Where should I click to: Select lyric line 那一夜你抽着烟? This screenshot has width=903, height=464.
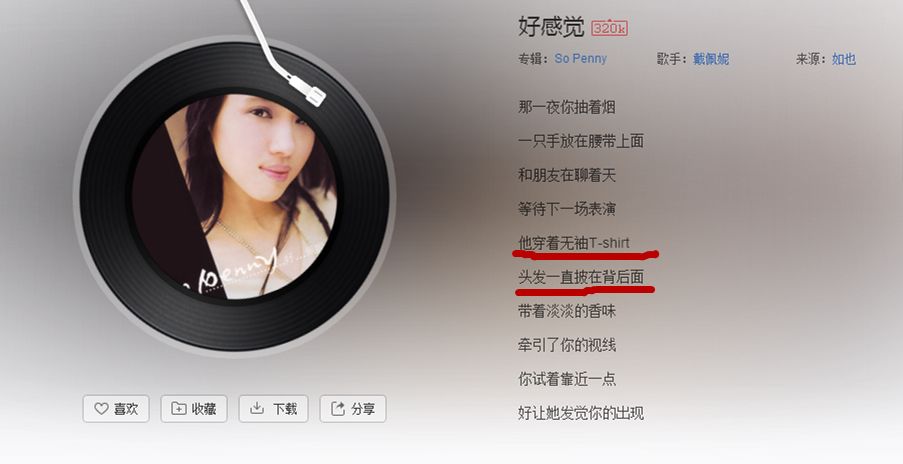tap(567, 107)
